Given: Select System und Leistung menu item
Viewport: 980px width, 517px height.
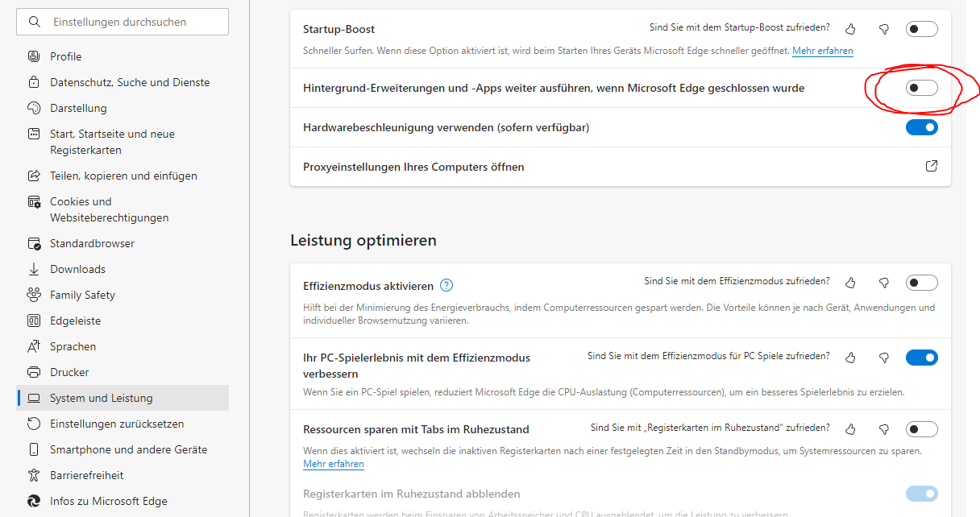Looking at the screenshot, I should [122, 398].
